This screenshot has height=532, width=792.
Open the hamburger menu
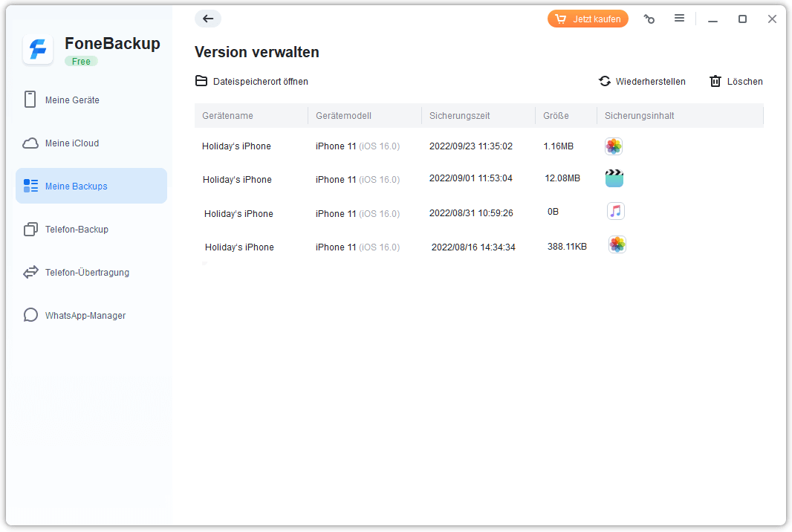[679, 18]
